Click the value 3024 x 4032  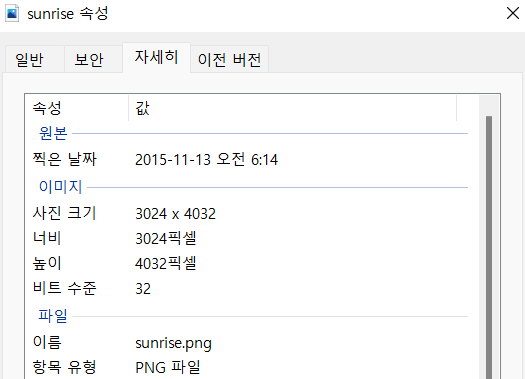coord(175,214)
